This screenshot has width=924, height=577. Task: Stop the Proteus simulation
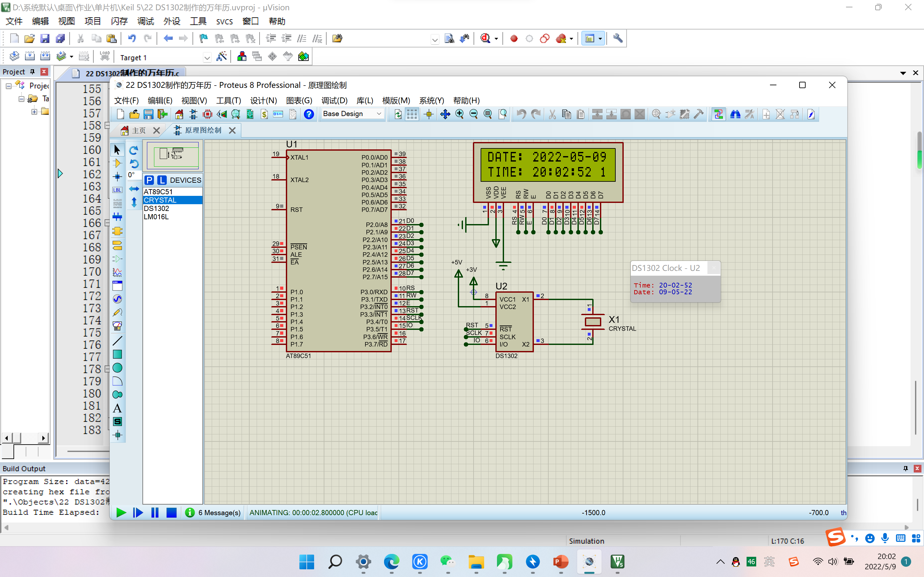(171, 513)
